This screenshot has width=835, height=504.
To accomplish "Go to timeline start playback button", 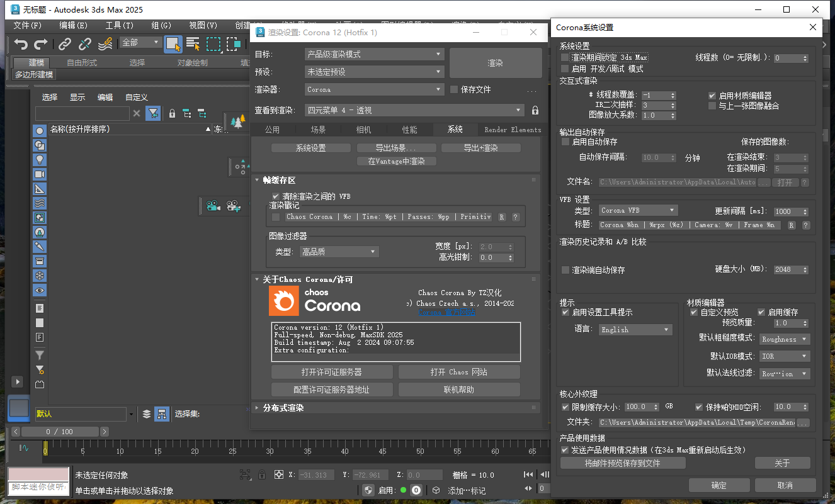I will pos(528,474).
